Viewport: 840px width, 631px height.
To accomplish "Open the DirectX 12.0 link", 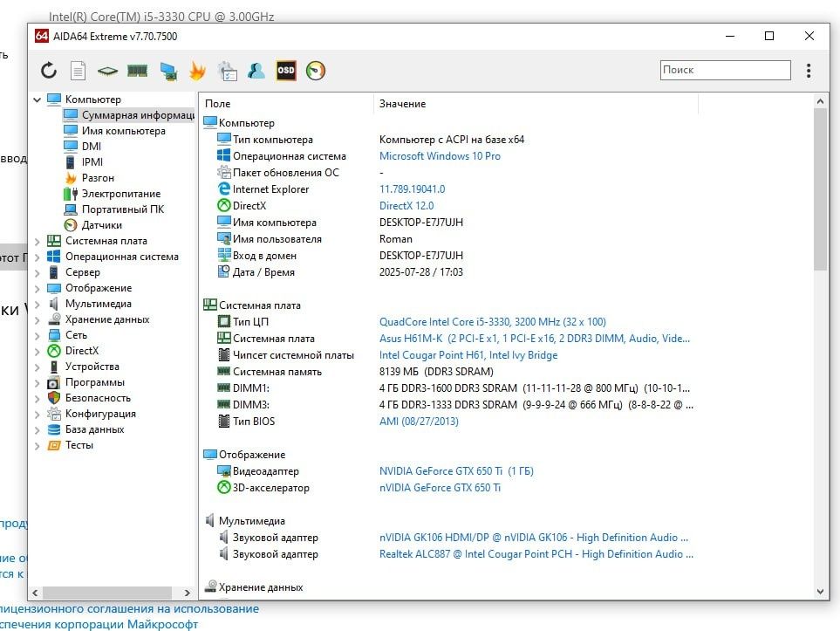I will coord(406,206).
